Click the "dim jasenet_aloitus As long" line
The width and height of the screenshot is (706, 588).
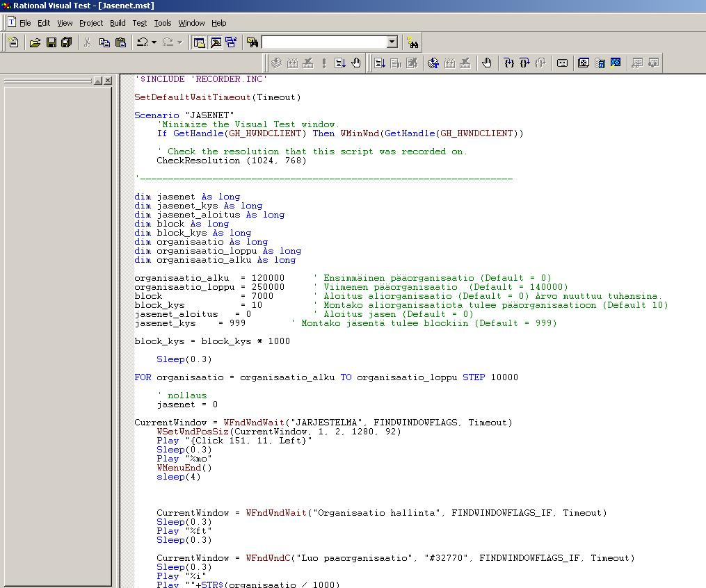pyautogui.click(x=209, y=215)
